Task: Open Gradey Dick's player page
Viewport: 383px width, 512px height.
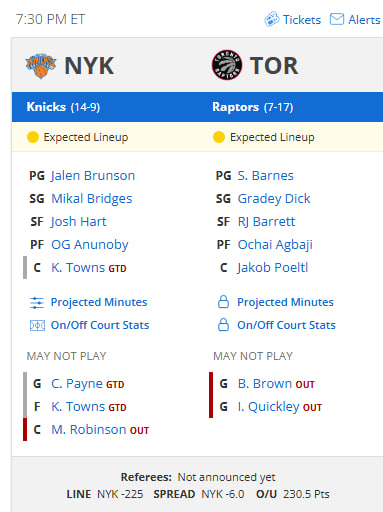Action: click(x=274, y=199)
